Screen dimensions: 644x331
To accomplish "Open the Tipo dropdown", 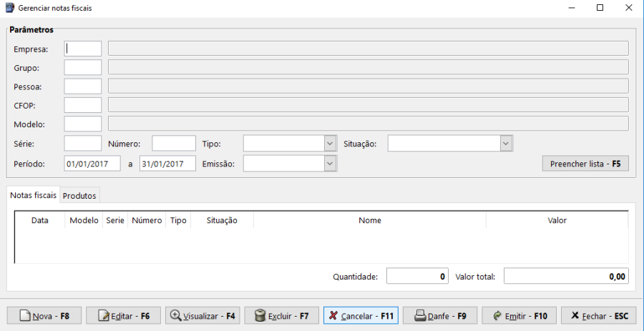I will 330,144.
